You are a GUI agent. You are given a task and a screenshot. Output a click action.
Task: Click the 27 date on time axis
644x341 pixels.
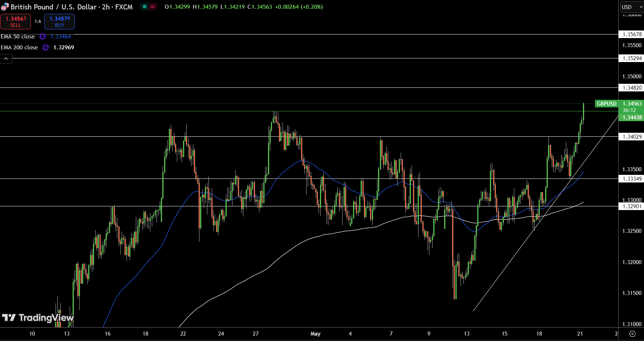(x=256, y=334)
